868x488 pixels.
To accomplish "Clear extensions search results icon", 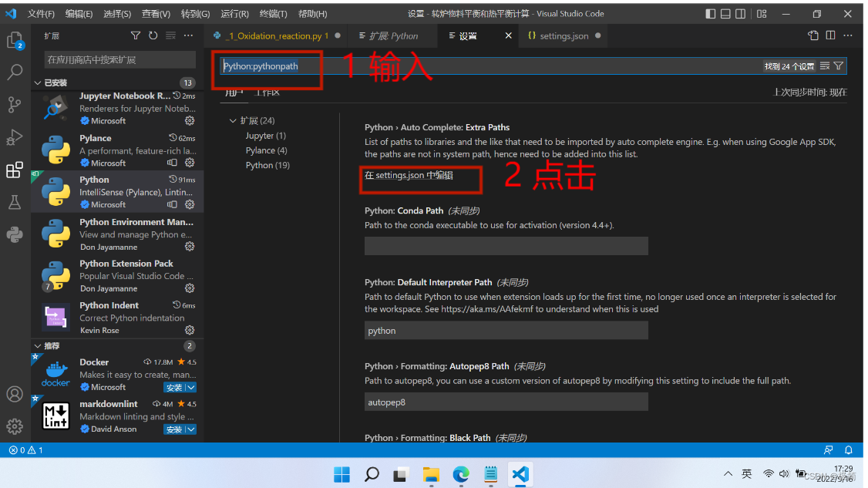I will 170,35.
